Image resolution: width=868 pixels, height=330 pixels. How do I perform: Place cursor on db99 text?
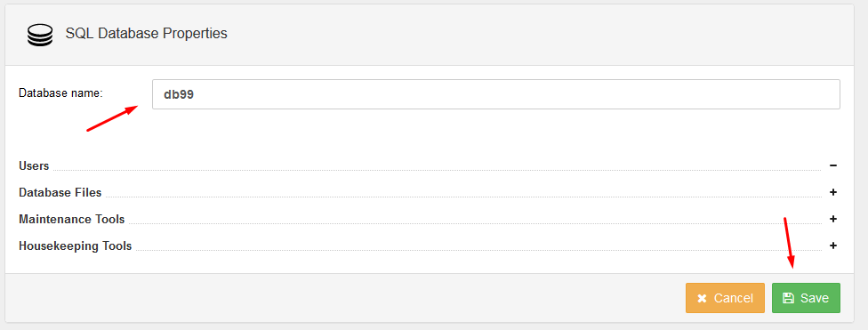[x=178, y=94]
